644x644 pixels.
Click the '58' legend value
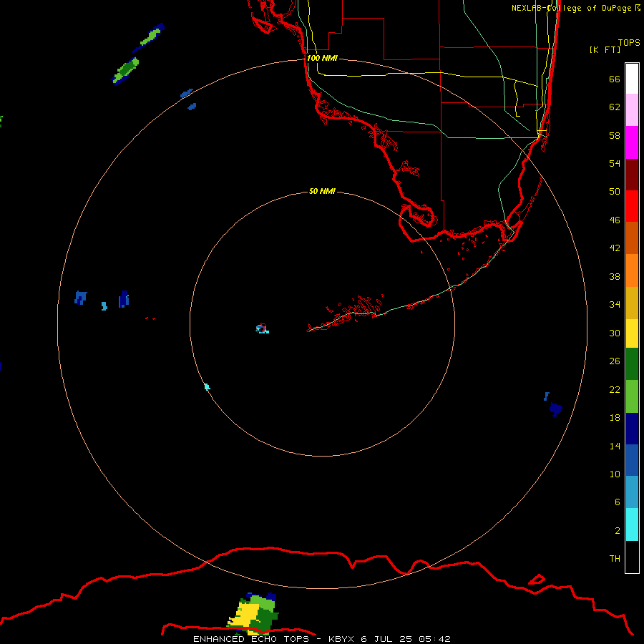point(615,135)
